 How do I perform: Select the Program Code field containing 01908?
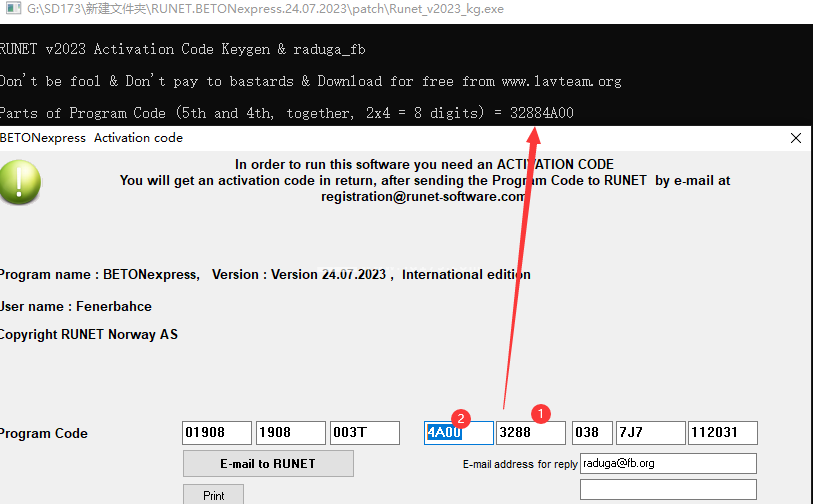[x=217, y=433]
